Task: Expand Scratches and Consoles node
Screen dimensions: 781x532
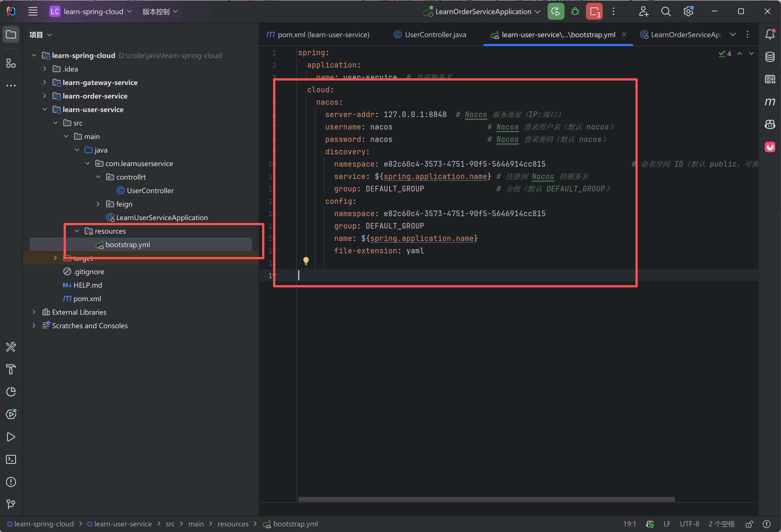Action: [x=34, y=325]
